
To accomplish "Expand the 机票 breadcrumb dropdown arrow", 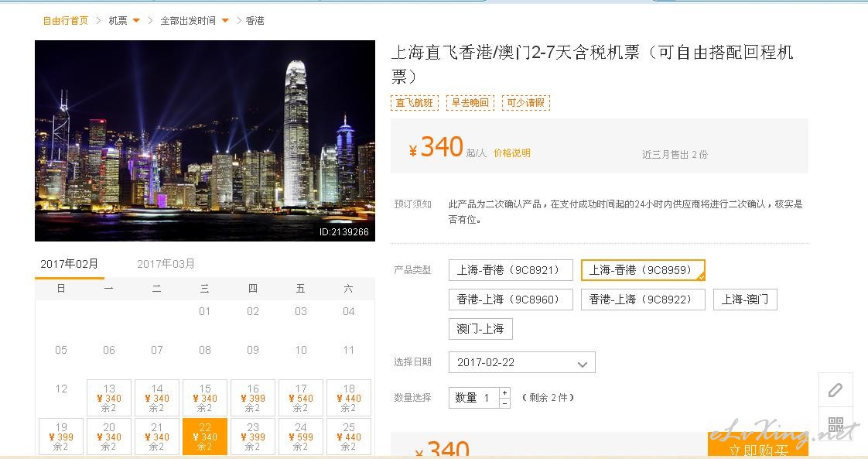I will click(135, 20).
